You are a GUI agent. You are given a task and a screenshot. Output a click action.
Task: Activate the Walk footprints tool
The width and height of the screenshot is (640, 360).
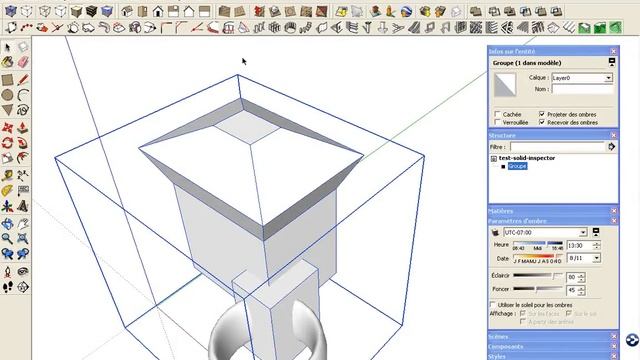(x=7, y=287)
